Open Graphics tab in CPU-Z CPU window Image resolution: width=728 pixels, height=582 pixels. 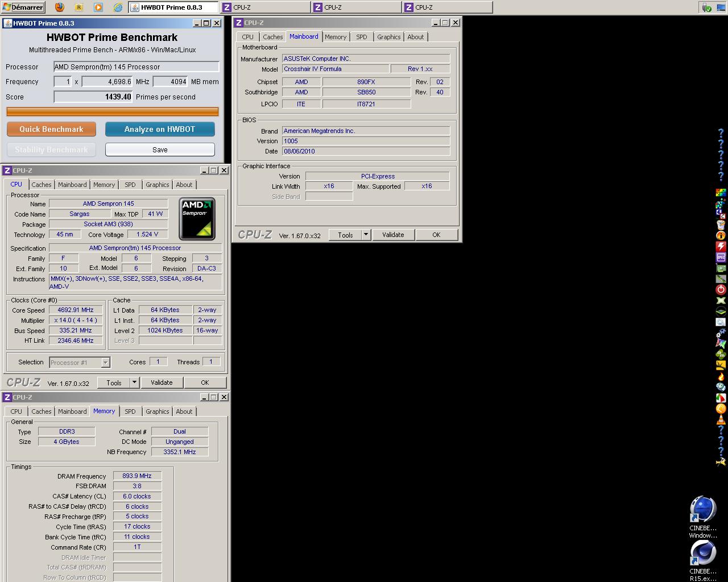click(x=157, y=185)
